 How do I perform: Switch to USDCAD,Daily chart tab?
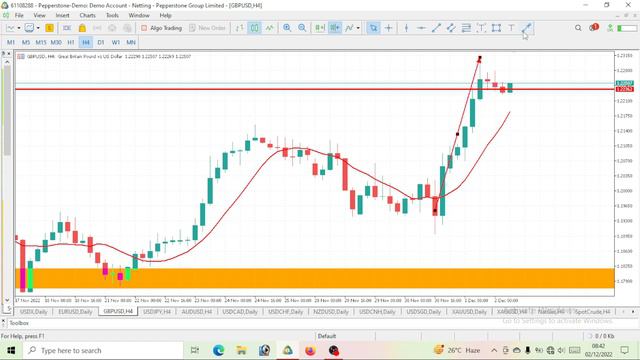point(240,311)
